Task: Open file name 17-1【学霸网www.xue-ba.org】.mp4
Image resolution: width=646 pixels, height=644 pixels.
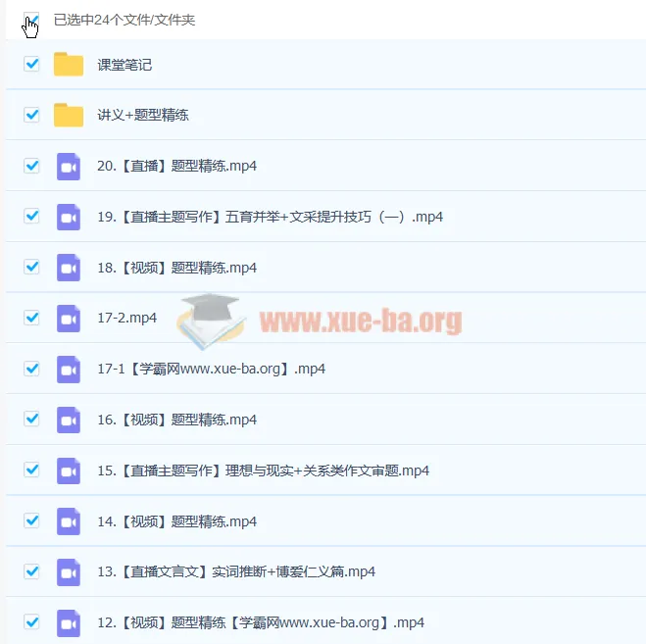Action: [211, 370]
